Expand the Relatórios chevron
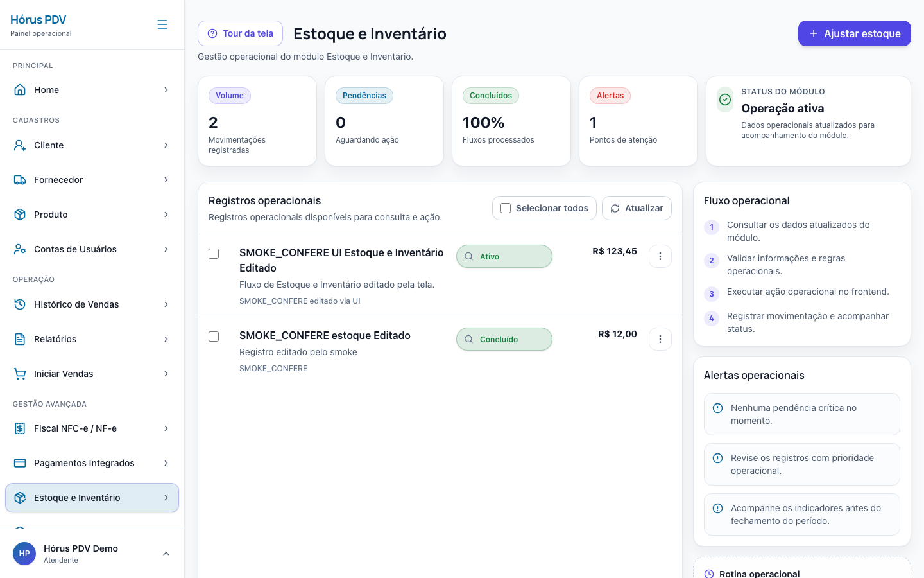Viewport: 924px width, 578px height. (166, 339)
